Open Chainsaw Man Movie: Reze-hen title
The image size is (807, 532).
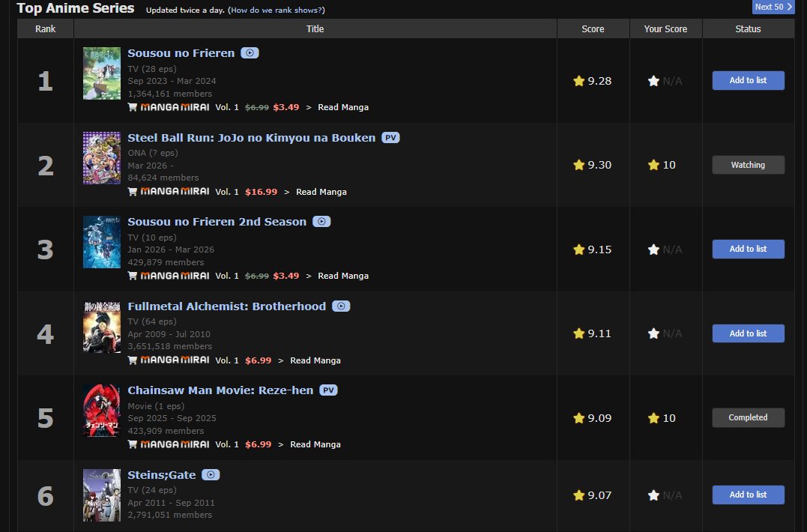tap(220, 390)
